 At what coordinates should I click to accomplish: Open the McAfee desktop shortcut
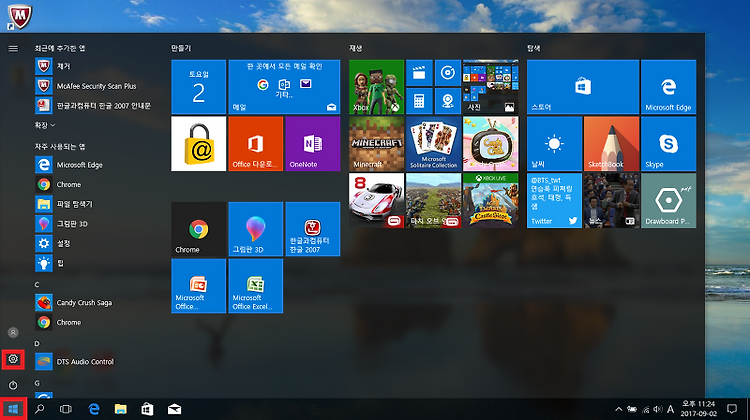tap(20, 16)
